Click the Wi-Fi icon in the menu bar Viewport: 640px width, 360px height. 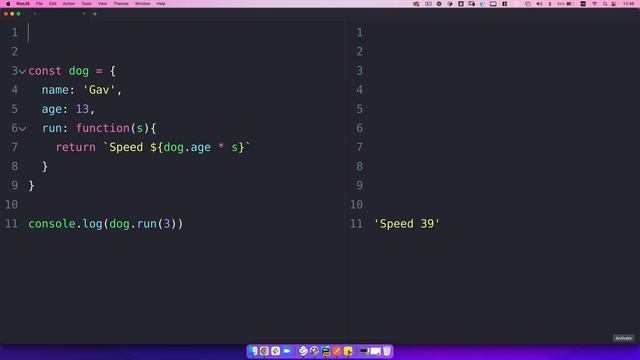[594, 4]
